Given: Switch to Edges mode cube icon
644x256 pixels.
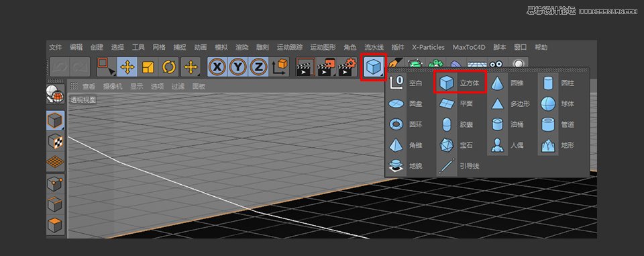Looking at the screenshot, I should (55, 204).
